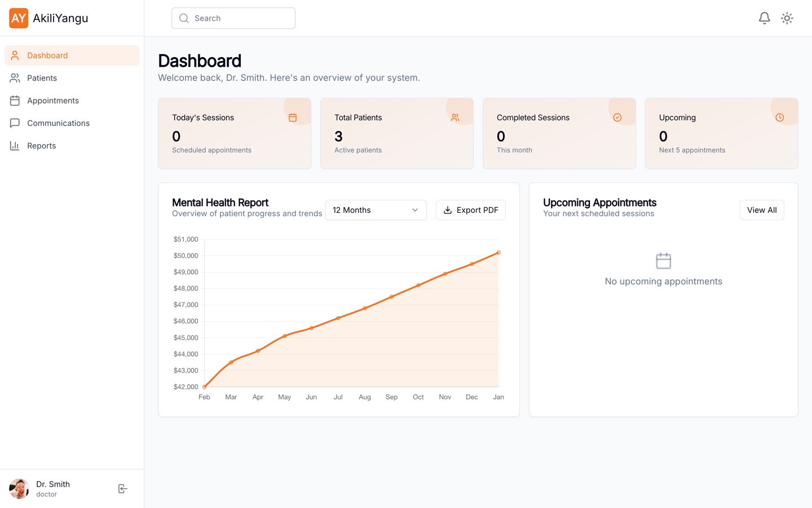Click "Scheduled appointments" text

211,150
